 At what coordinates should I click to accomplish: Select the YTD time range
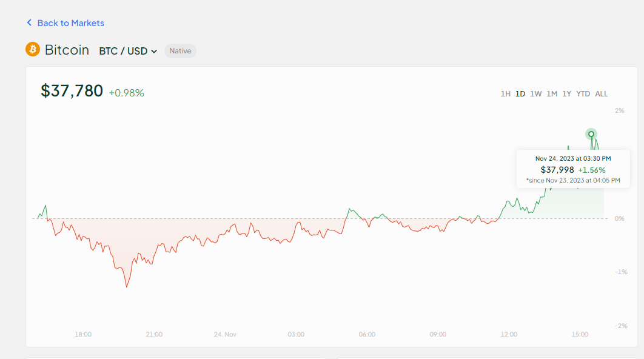pyautogui.click(x=583, y=93)
